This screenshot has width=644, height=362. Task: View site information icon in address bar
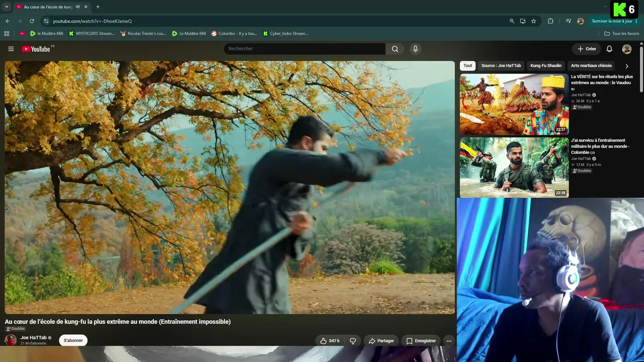coord(46,21)
